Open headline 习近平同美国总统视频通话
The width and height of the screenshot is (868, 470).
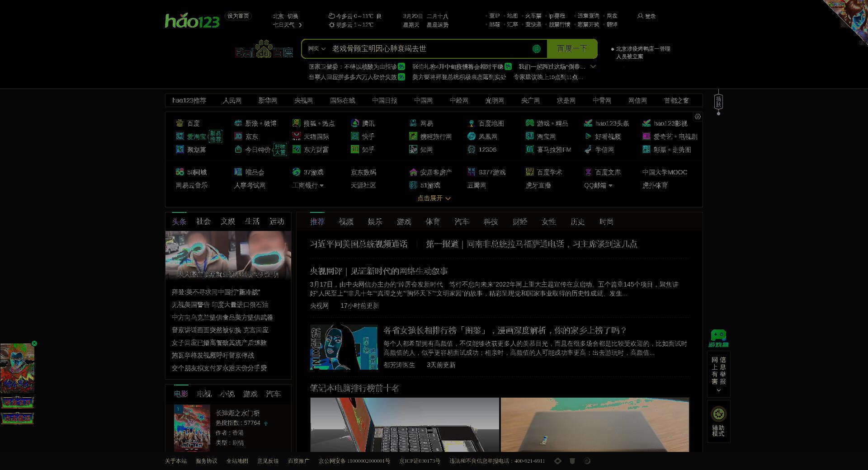coord(359,244)
